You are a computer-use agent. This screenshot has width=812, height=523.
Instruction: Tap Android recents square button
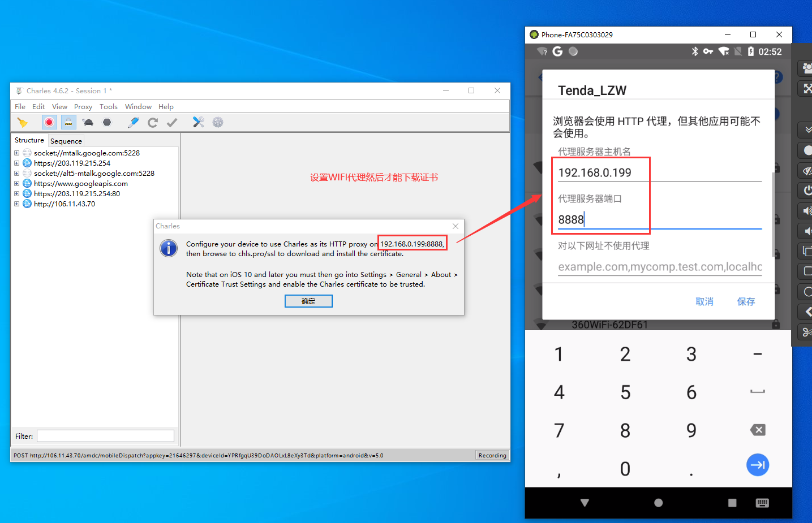[732, 503]
